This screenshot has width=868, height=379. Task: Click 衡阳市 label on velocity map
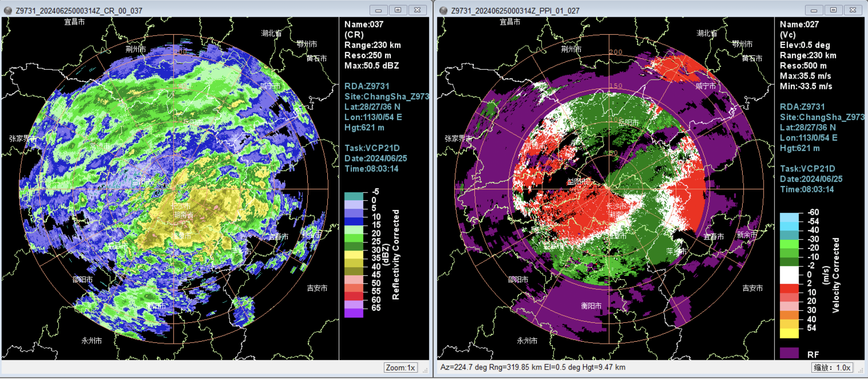(591, 305)
